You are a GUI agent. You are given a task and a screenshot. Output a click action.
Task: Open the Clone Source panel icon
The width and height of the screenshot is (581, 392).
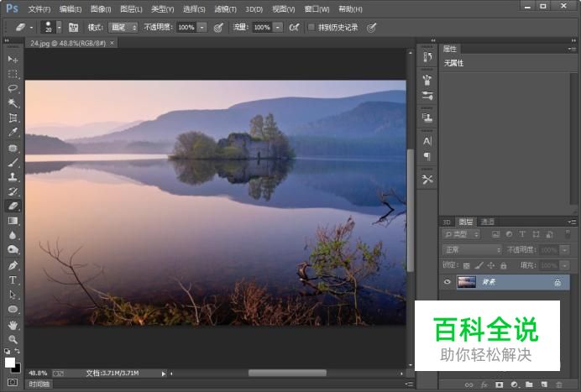(x=427, y=118)
